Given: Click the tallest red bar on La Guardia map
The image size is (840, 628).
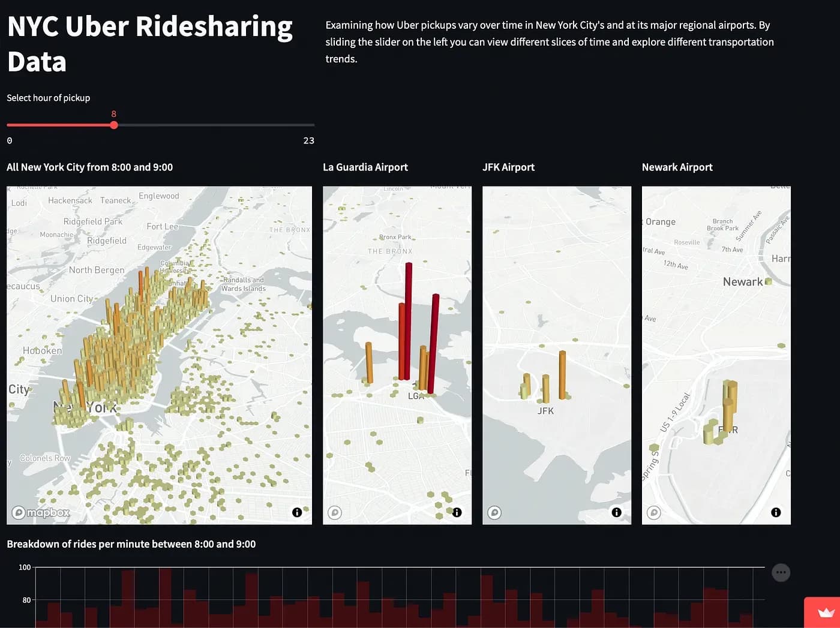Looking at the screenshot, I should (x=408, y=321).
